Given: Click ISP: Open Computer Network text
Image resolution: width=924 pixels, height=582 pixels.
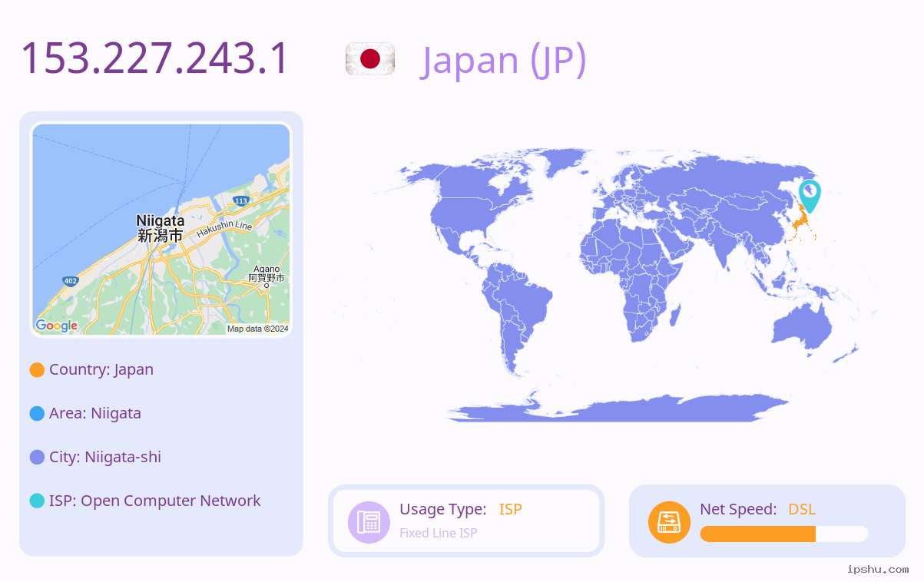Looking at the screenshot, I should pyautogui.click(x=155, y=501).
